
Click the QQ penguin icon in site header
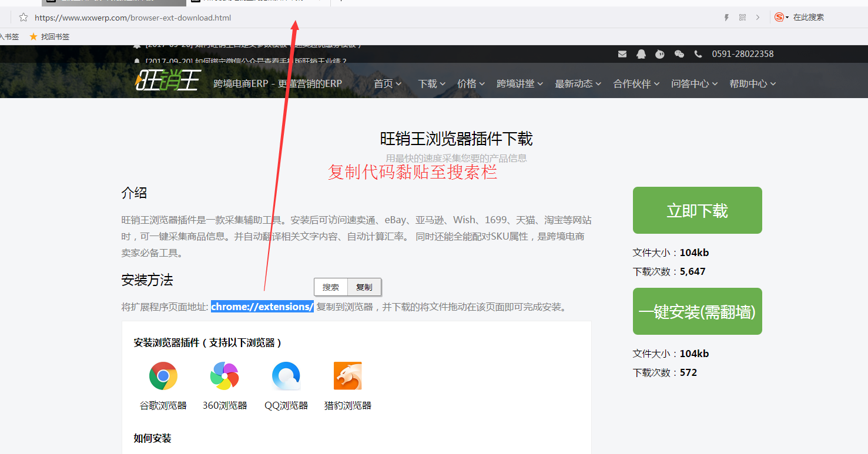pyautogui.click(x=641, y=54)
